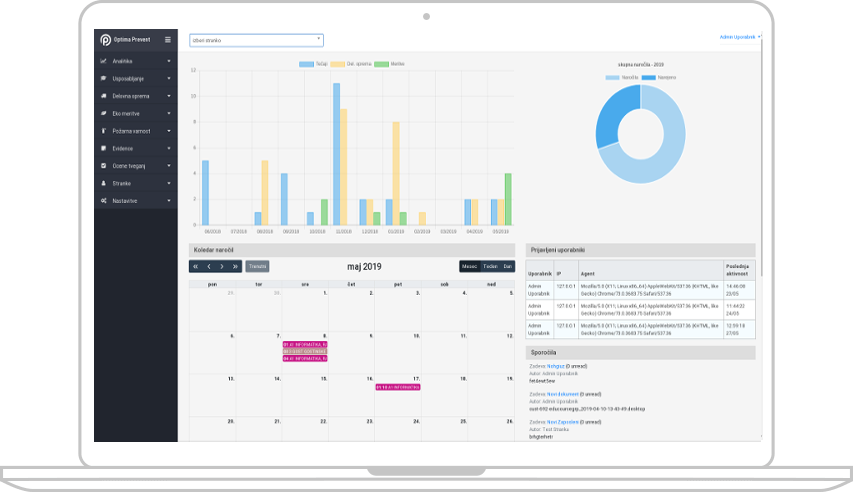The image size is (853, 492).
Task: Click the Stranke user icon
Action: click(103, 183)
